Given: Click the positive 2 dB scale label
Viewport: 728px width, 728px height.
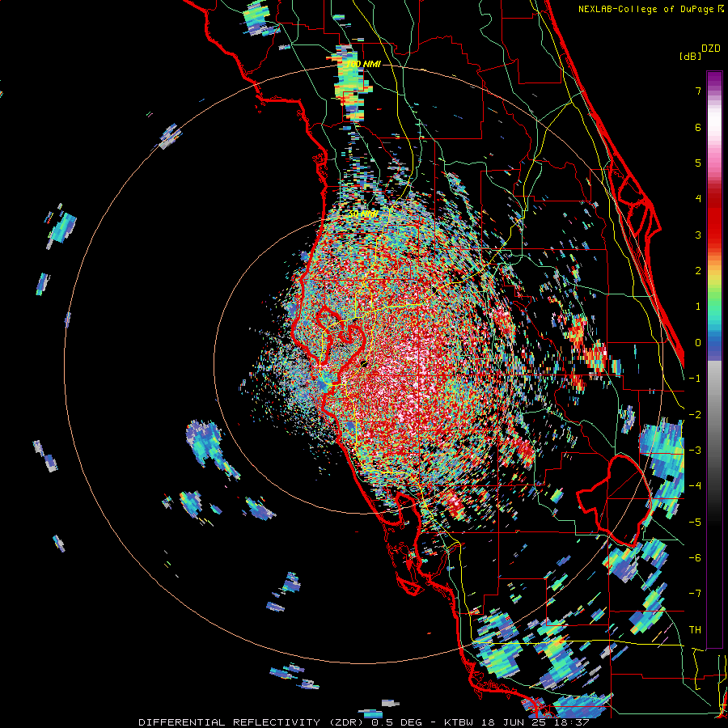Looking at the screenshot, I should click(698, 271).
